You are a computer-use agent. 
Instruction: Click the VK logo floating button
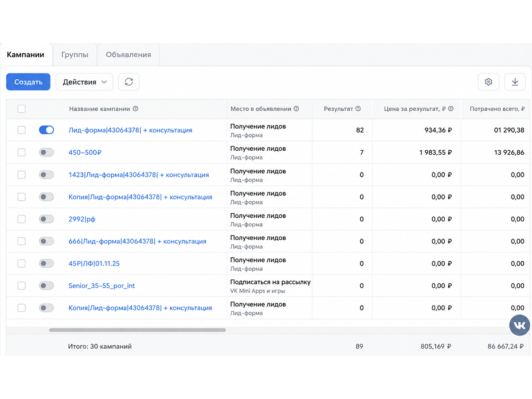[x=520, y=326]
